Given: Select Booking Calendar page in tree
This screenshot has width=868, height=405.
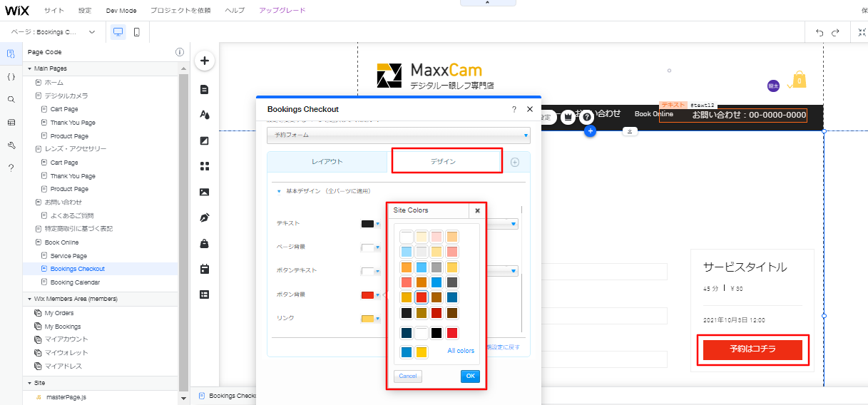Looking at the screenshot, I should point(75,282).
